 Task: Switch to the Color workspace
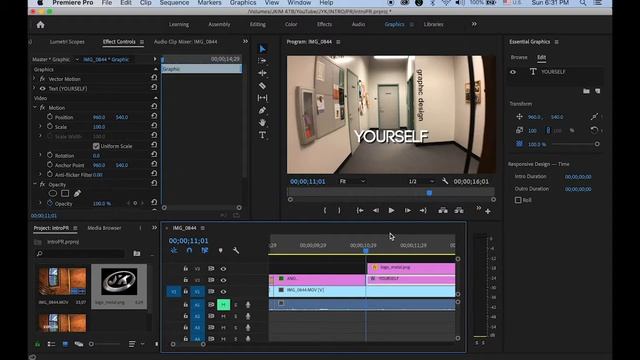click(291, 24)
